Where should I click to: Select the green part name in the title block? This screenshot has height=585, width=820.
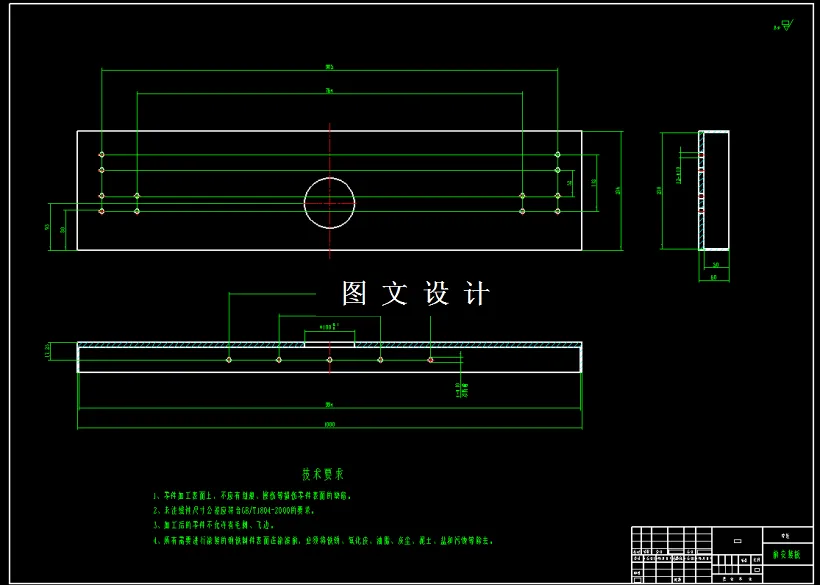click(787, 555)
